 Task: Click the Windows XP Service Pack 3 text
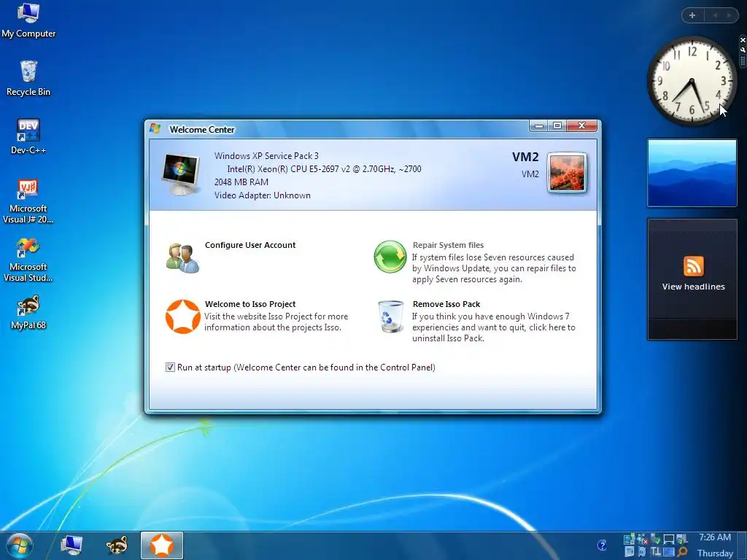click(266, 156)
